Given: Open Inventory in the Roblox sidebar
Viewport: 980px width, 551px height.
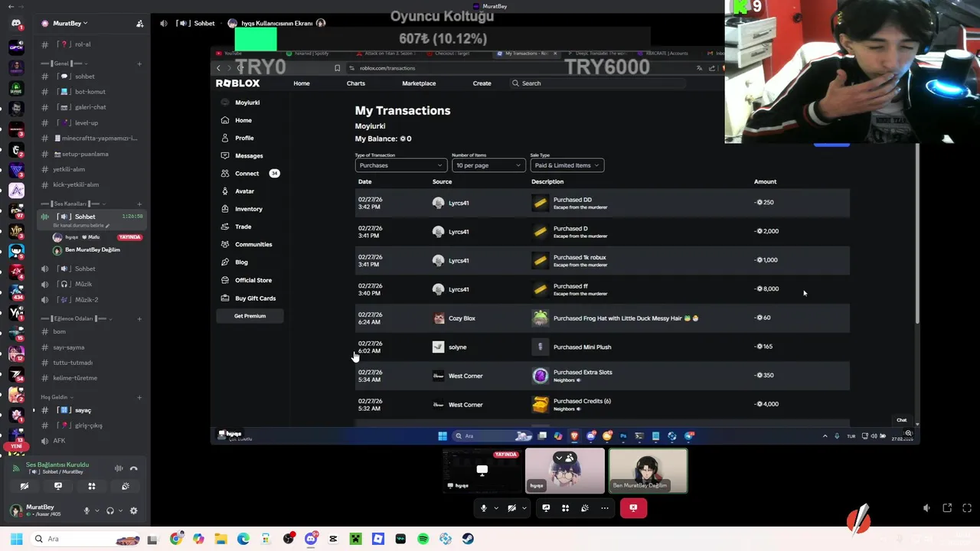Looking at the screenshot, I should tap(250, 209).
